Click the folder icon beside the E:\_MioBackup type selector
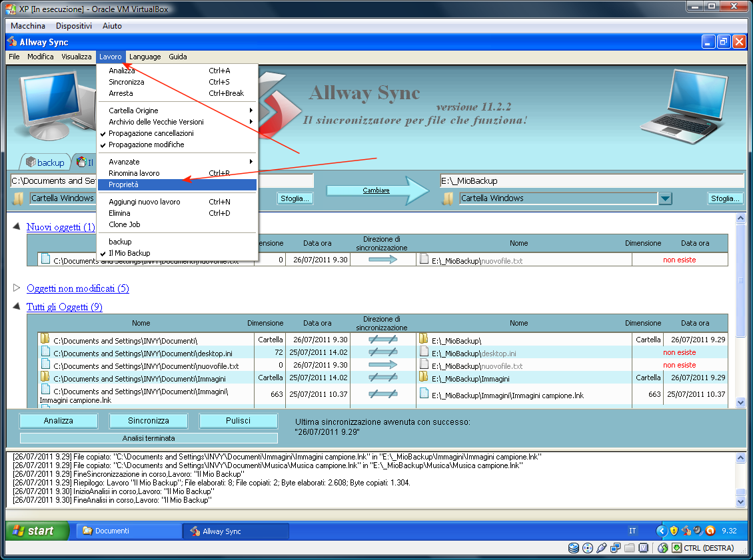Image resolution: width=753 pixels, height=560 pixels. [x=448, y=198]
